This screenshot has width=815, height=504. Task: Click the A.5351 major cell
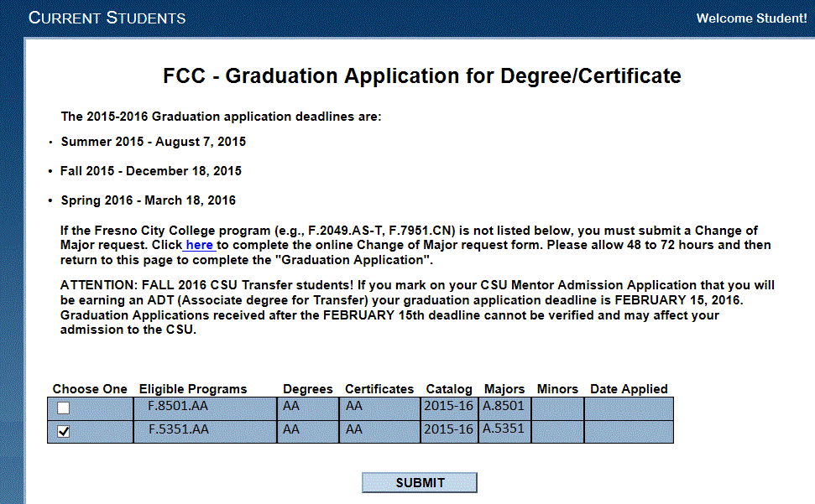click(504, 432)
